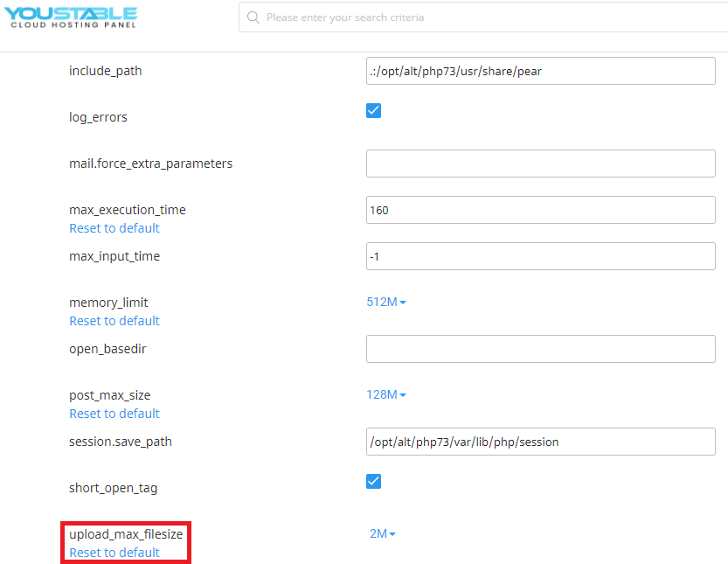Viewport: 728px width, 564px height.
Task: Click the mail.force_extra_parameters field
Action: (x=540, y=163)
